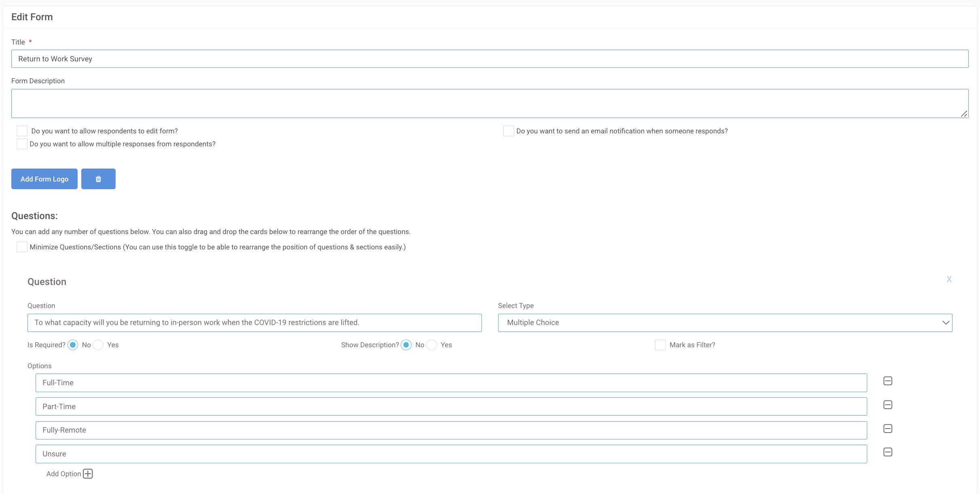
Task: Enable allowing respondents to edit form
Action: (x=22, y=131)
